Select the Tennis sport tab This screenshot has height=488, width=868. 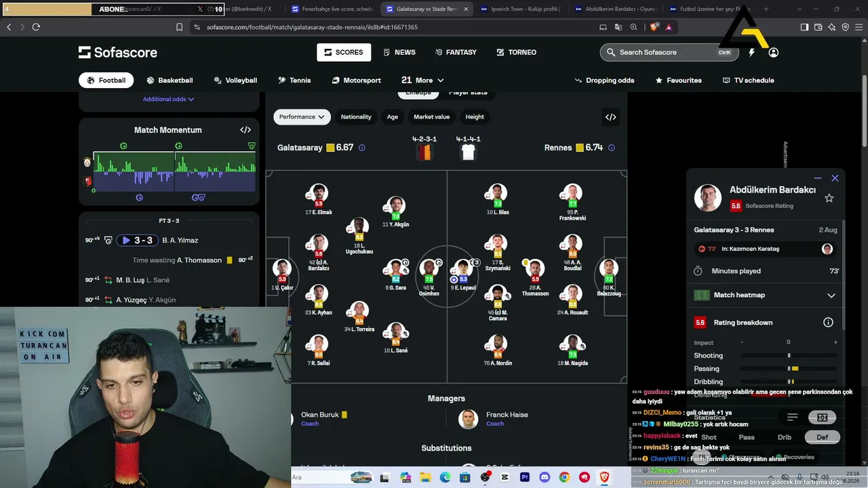tap(294, 80)
